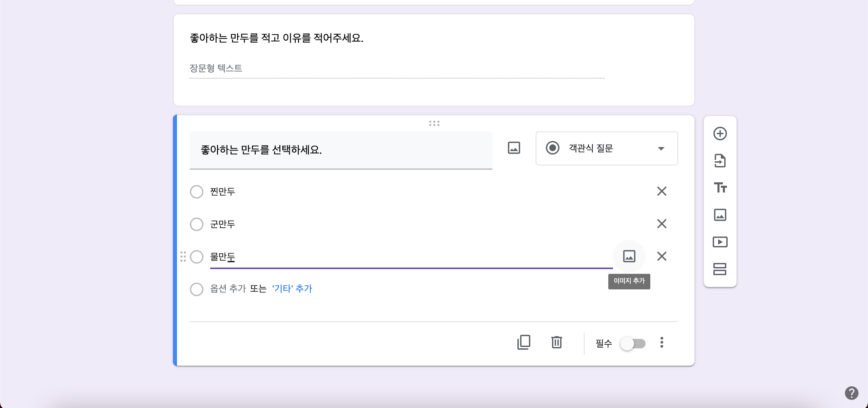
Task: Remove the 찐만두 option
Action: point(662,191)
